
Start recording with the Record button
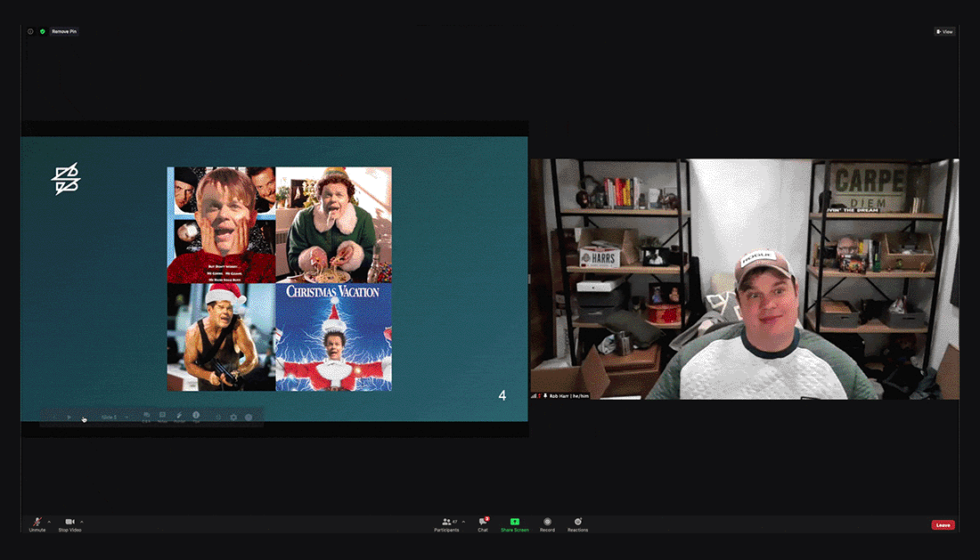point(547,524)
